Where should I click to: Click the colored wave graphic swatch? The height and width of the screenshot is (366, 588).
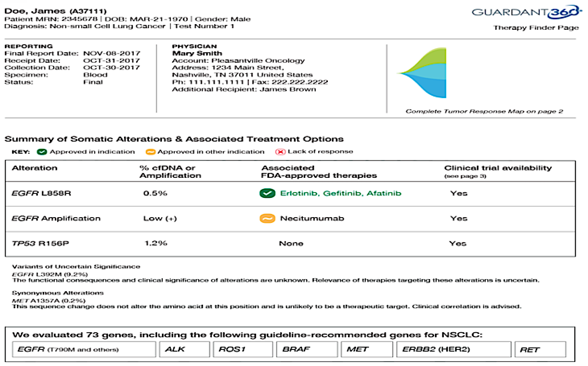[x=422, y=72]
